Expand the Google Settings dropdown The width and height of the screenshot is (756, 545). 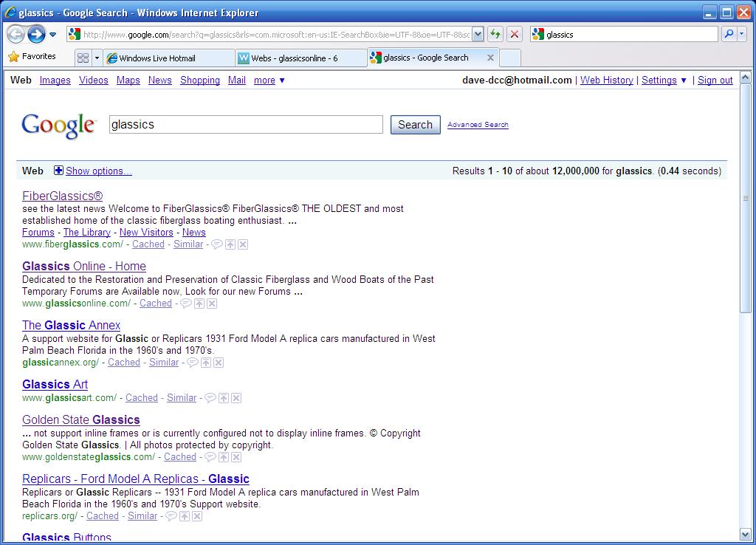664,80
